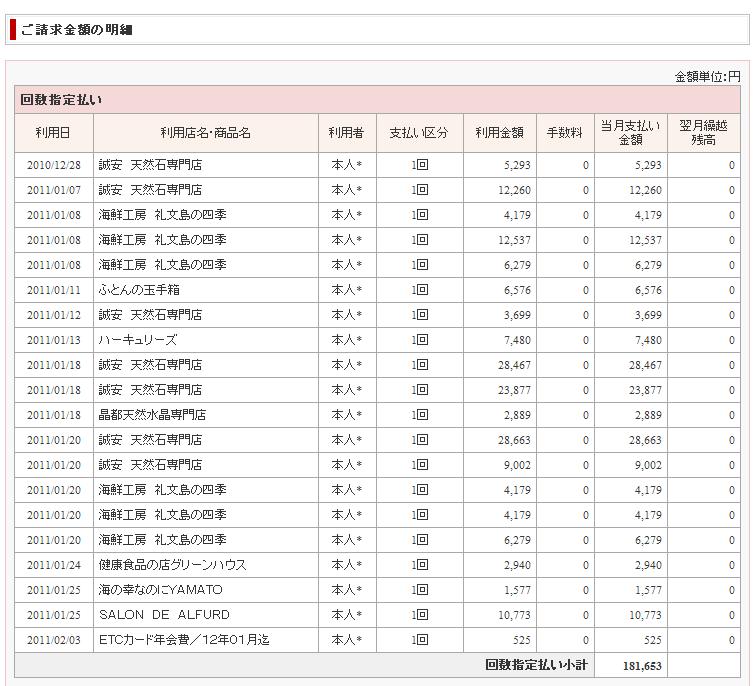Select the 利用者 column header

(x=347, y=133)
